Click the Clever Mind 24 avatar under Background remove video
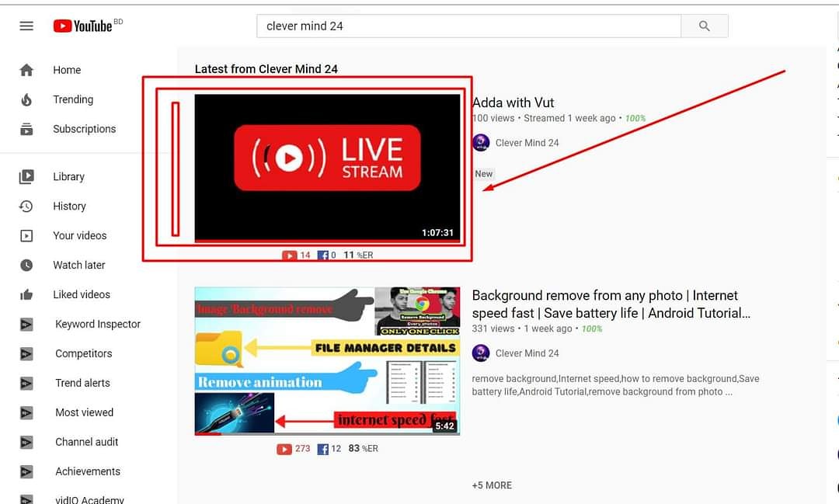Image resolution: width=839 pixels, height=504 pixels. 481,353
